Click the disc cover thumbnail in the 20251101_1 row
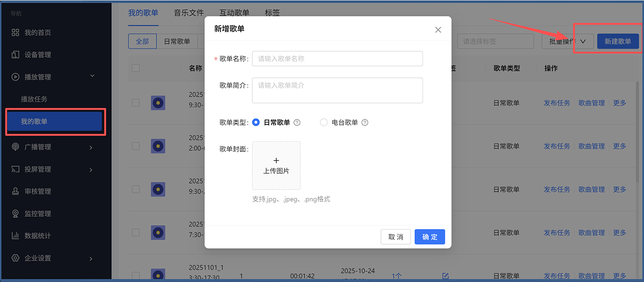644x282 pixels. coord(158,275)
